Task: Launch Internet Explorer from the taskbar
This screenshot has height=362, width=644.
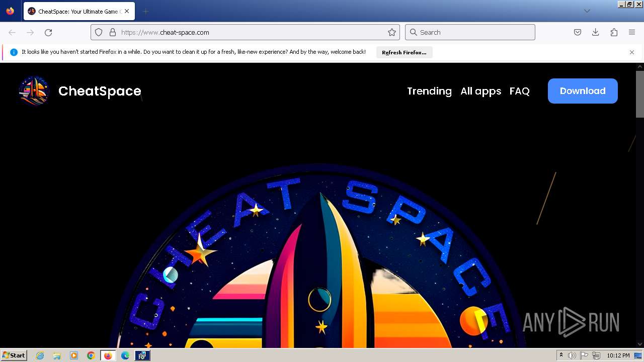Action: [x=40, y=355]
